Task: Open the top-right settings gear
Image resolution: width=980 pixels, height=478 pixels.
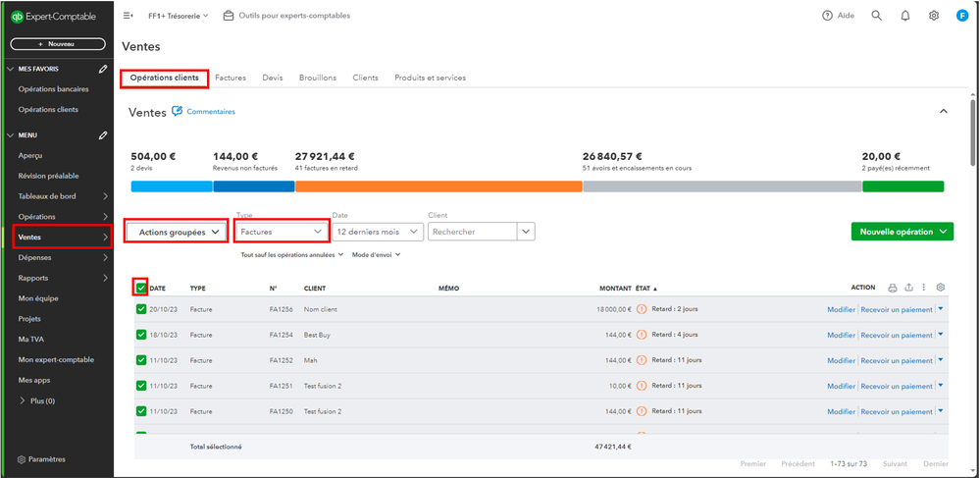Action: [934, 16]
